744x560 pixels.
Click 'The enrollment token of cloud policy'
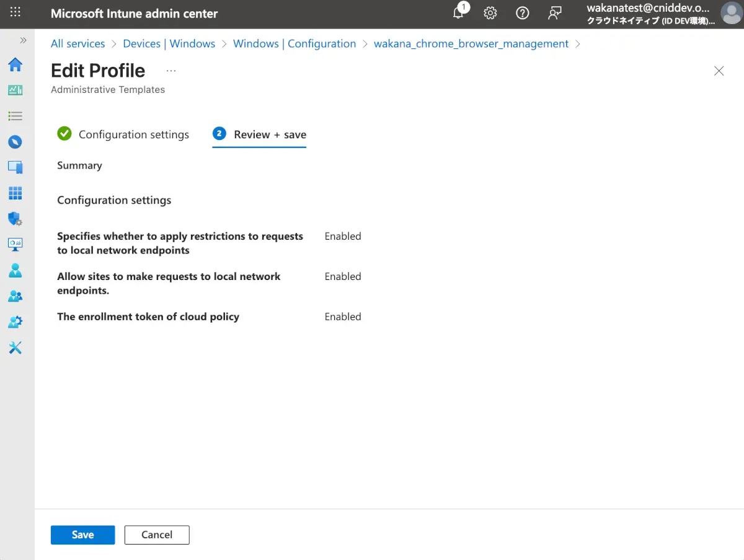point(148,317)
